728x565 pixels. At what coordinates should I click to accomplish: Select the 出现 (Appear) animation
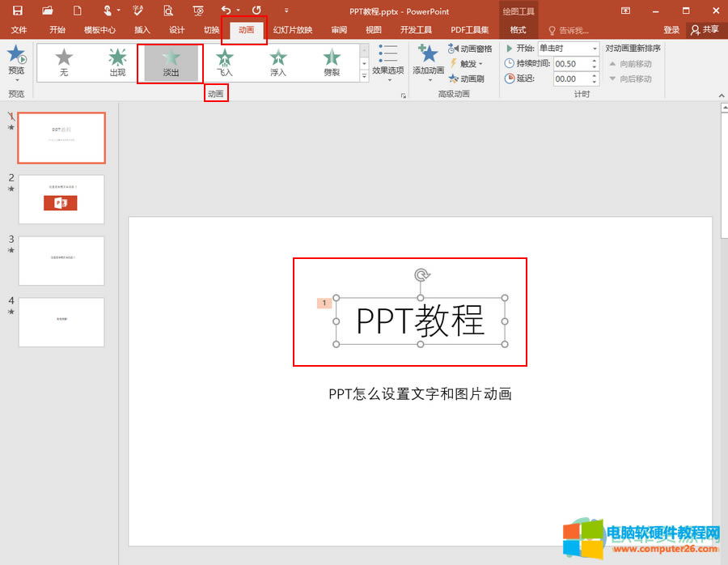[x=116, y=63]
